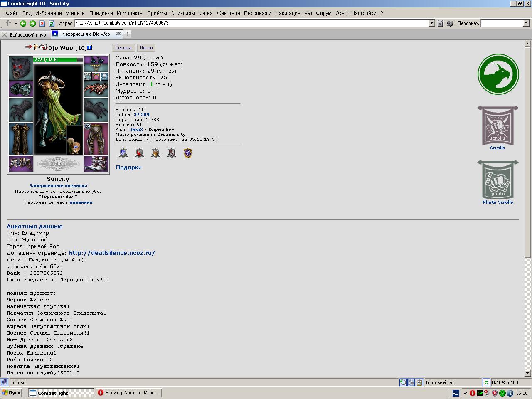Click the address URL field

pyautogui.click(x=251, y=23)
